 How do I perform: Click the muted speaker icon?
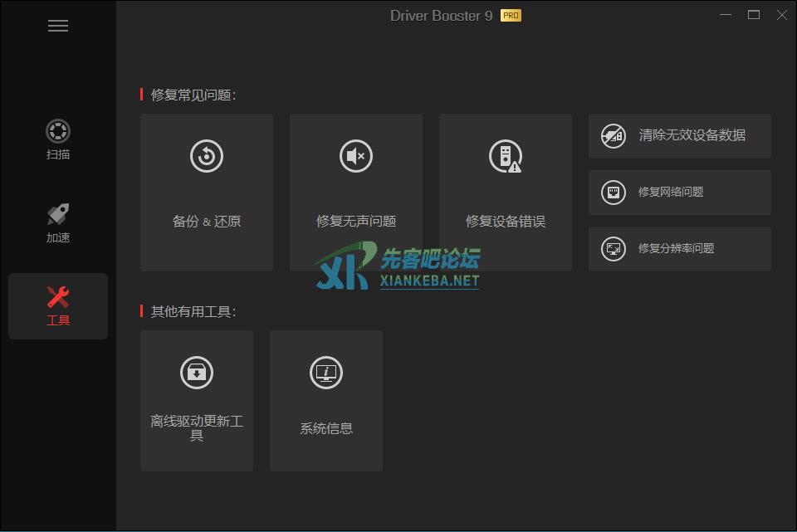(x=356, y=156)
